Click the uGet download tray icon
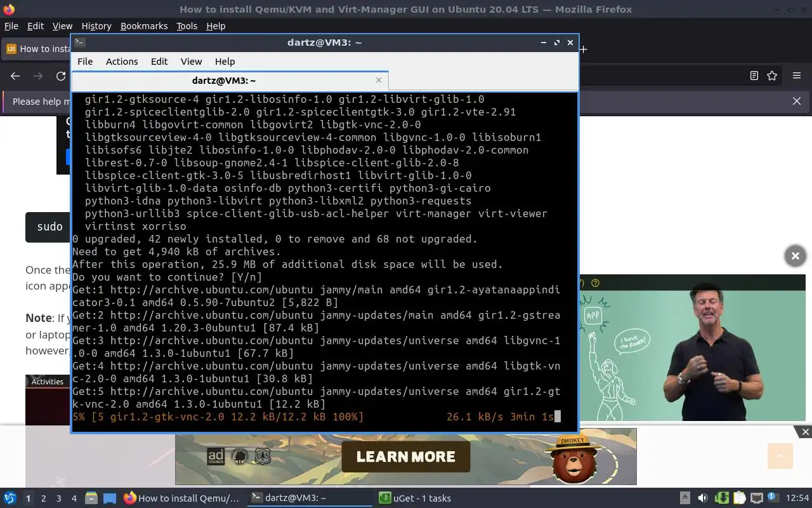 click(721, 498)
